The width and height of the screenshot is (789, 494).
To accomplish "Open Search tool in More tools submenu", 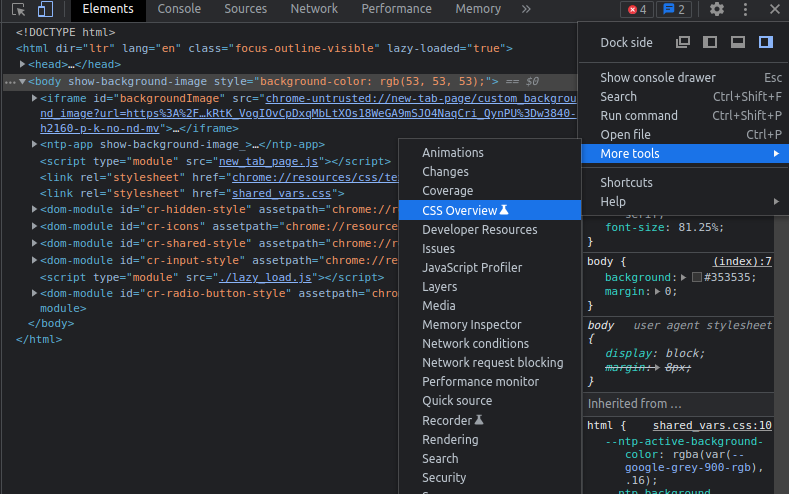I will click(x=490, y=459).
